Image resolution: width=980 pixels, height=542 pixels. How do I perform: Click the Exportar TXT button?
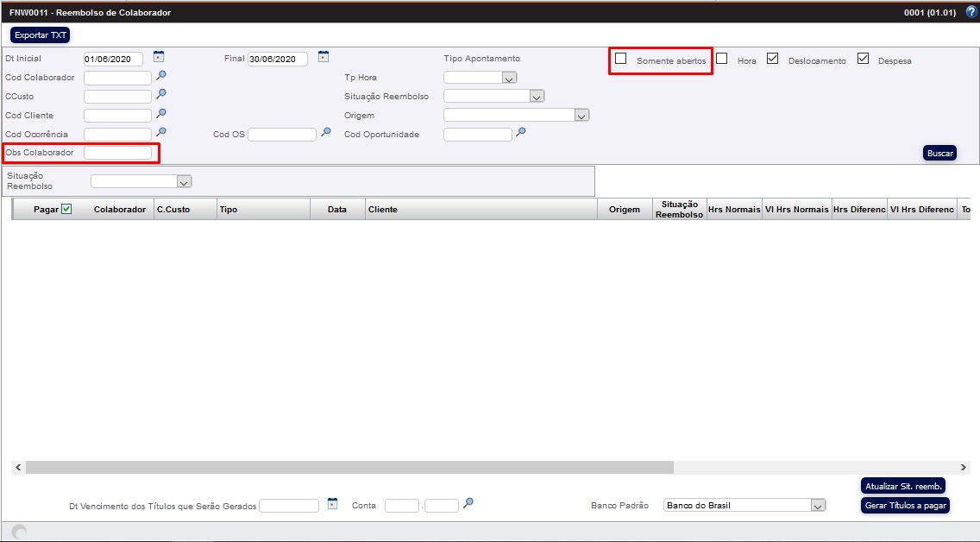click(40, 35)
